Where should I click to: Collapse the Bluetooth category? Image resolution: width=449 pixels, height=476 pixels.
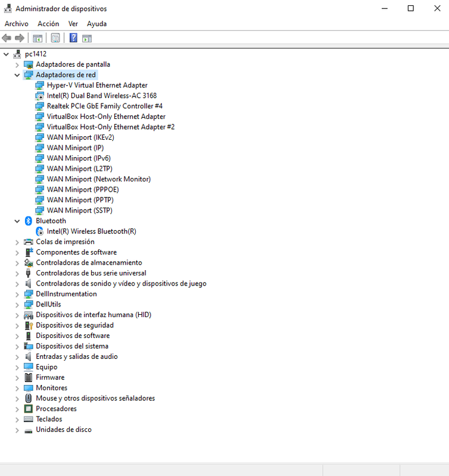[x=17, y=221]
